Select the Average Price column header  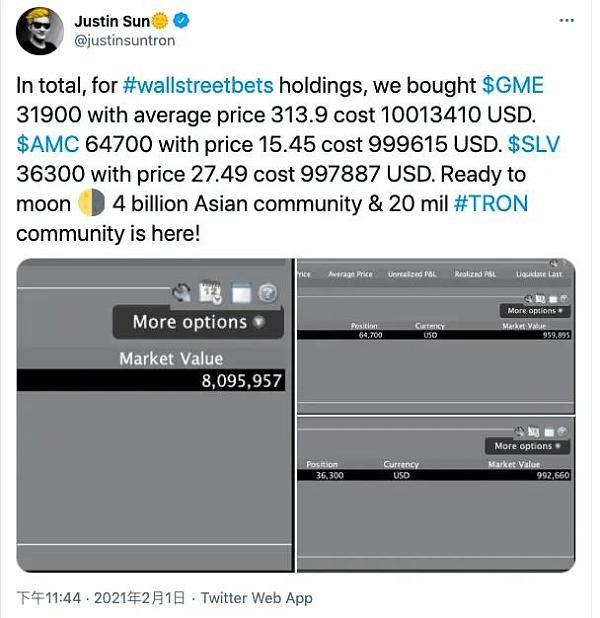(350, 274)
